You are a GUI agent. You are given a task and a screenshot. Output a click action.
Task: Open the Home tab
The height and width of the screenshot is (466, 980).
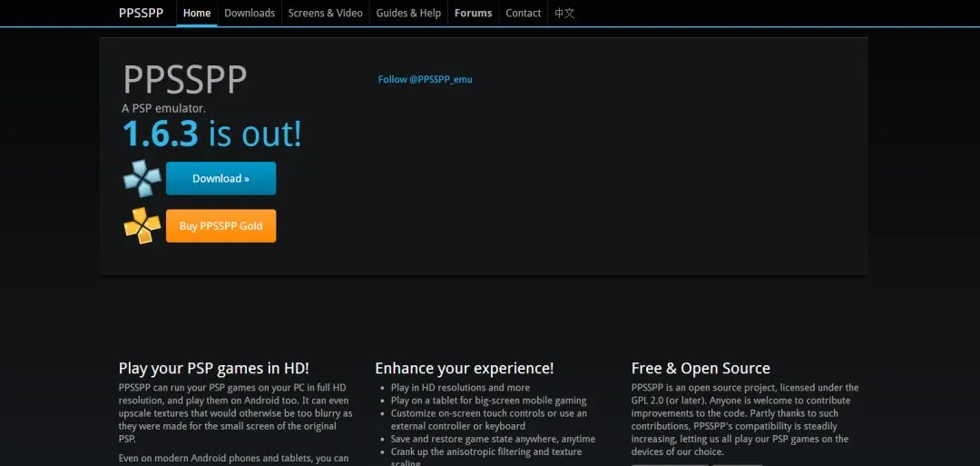pyautogui.click(x=197, y=13)
